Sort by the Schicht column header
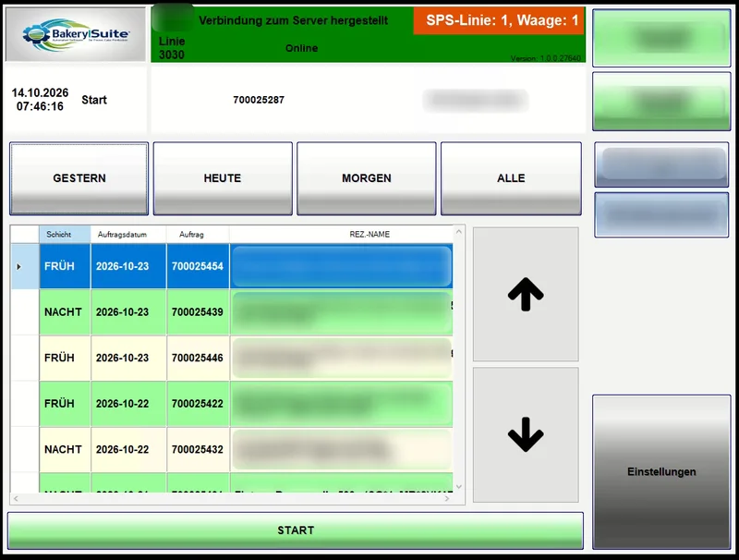Image resolution: width=739 pixels, height=560 pixels. pos(65,235)
